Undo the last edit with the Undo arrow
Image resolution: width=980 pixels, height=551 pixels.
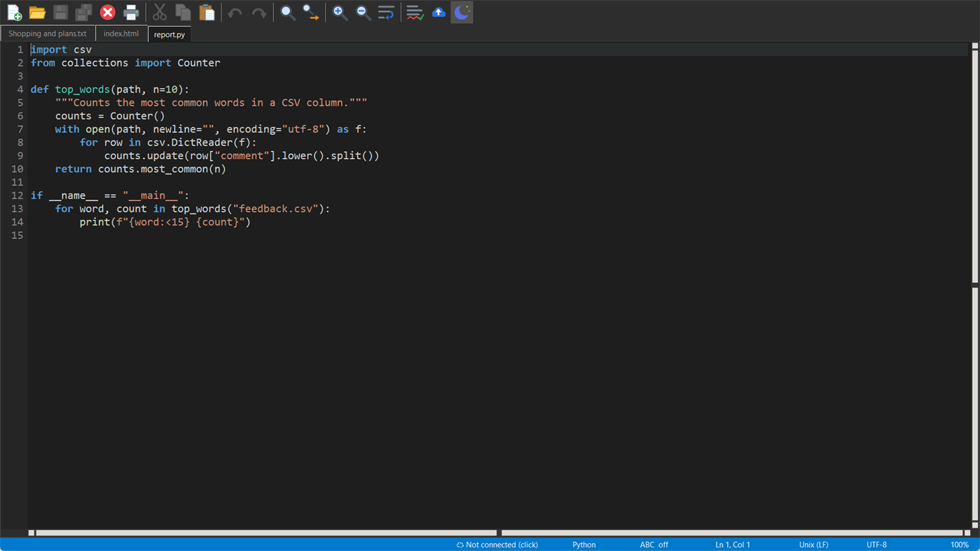point(235,13)
